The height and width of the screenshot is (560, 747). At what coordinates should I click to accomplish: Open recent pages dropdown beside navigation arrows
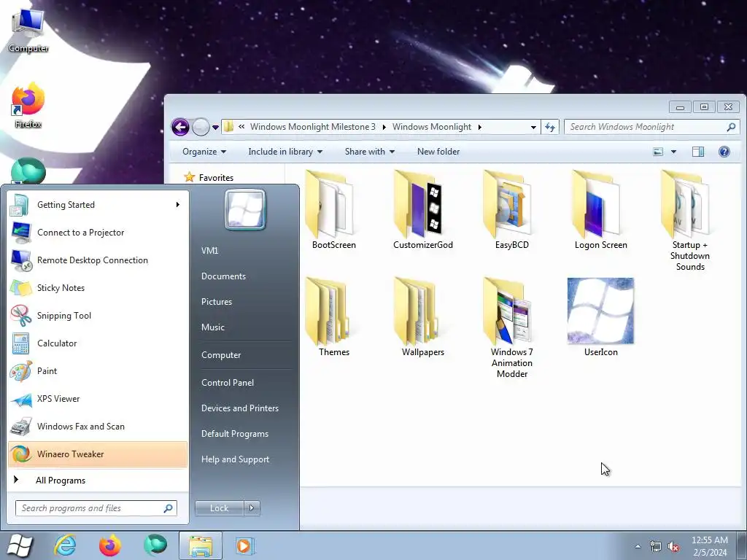[x=215, y=128]
